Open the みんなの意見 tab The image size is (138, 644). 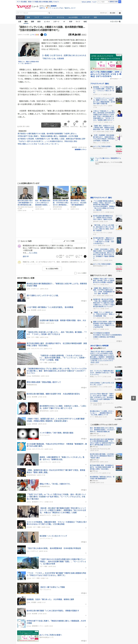(73, 17)
